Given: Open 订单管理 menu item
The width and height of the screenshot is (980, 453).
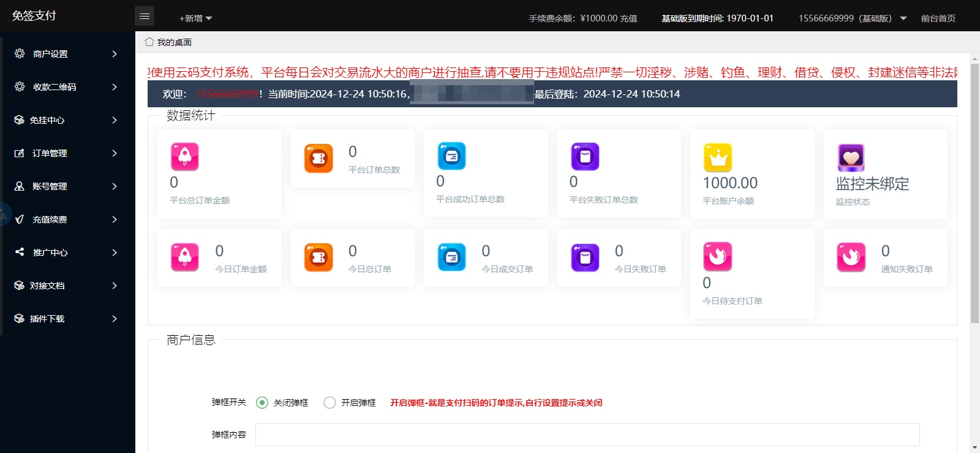Looking at the screenshot, I should 67,153.
